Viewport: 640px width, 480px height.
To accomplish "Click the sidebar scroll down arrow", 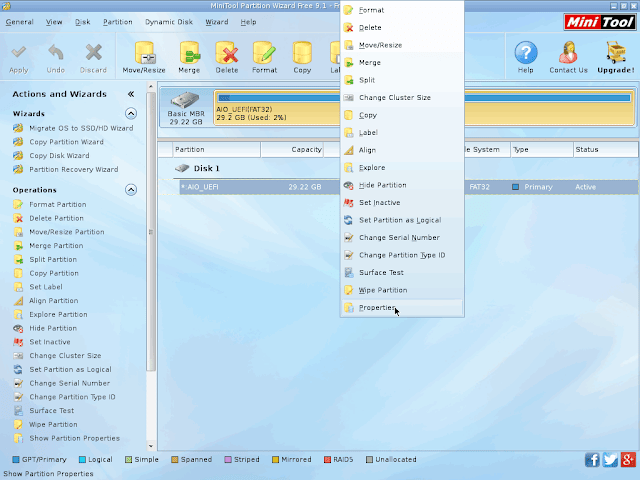I will [x=151, y=447].
